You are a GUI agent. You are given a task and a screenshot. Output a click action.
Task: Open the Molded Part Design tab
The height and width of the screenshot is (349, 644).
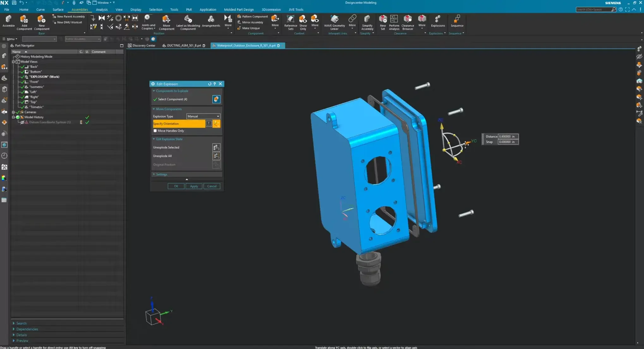pos(239,9)
